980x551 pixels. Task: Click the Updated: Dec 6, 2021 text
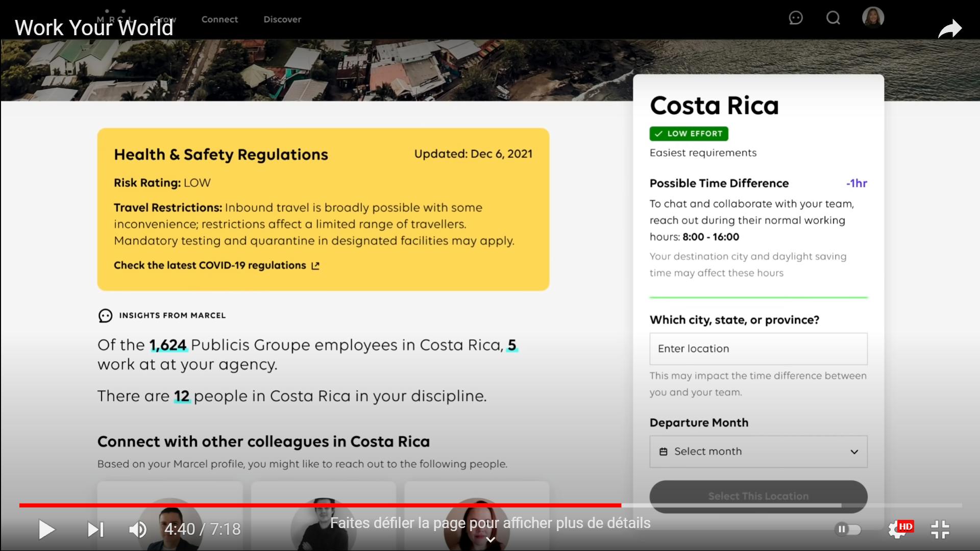coord(473,154)
